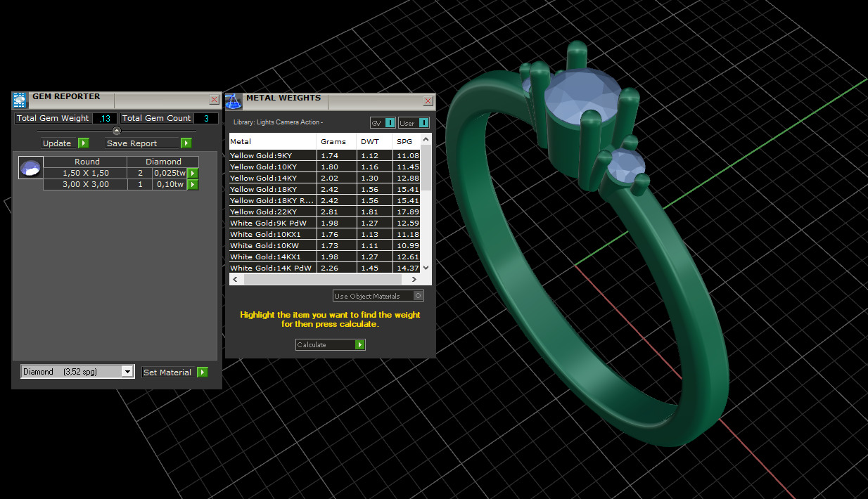This screenshot has height=499, width=868.
Task: Select the round diamond gem thumbnail
Action: 30,168
